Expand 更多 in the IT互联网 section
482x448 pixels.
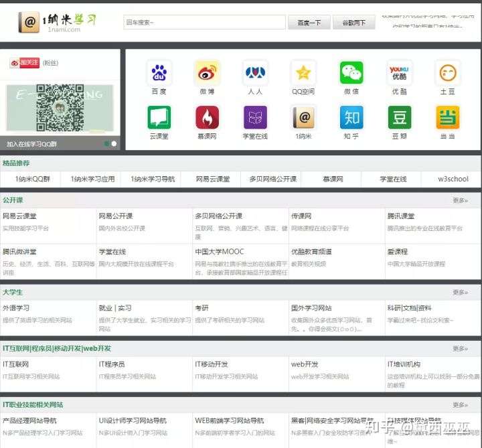(x=460, y=348)
